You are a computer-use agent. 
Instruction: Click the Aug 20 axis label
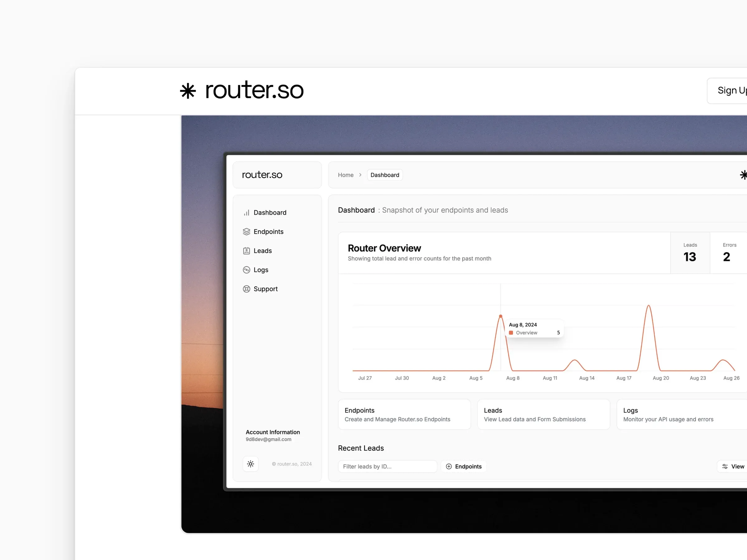pyautogui.click(x=660, y=378)
